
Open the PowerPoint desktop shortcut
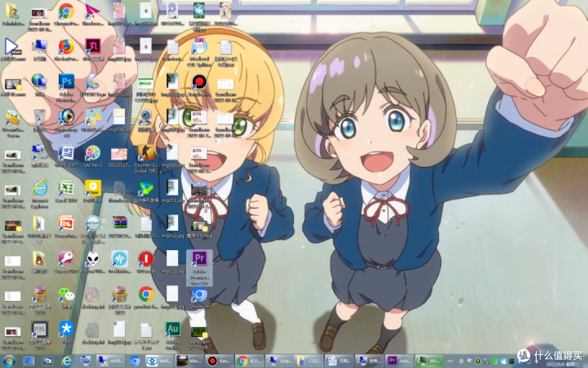coord(66,227)
